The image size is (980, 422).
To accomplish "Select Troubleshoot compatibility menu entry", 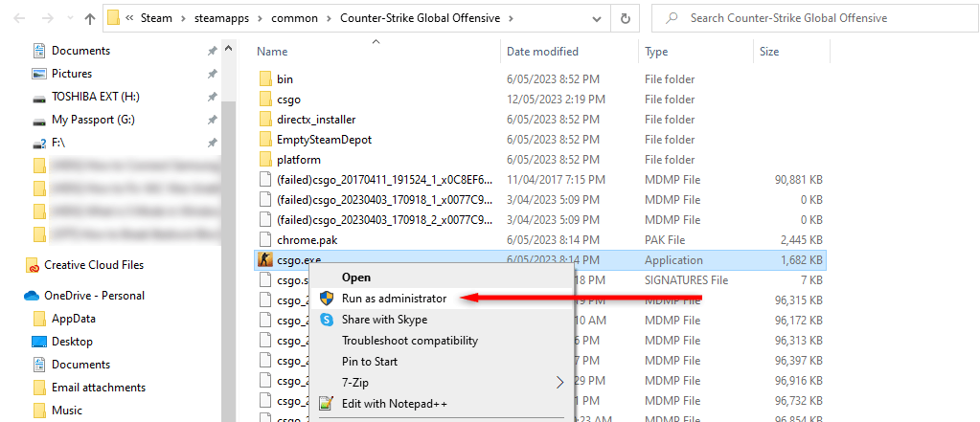I will tap(409, 341).
